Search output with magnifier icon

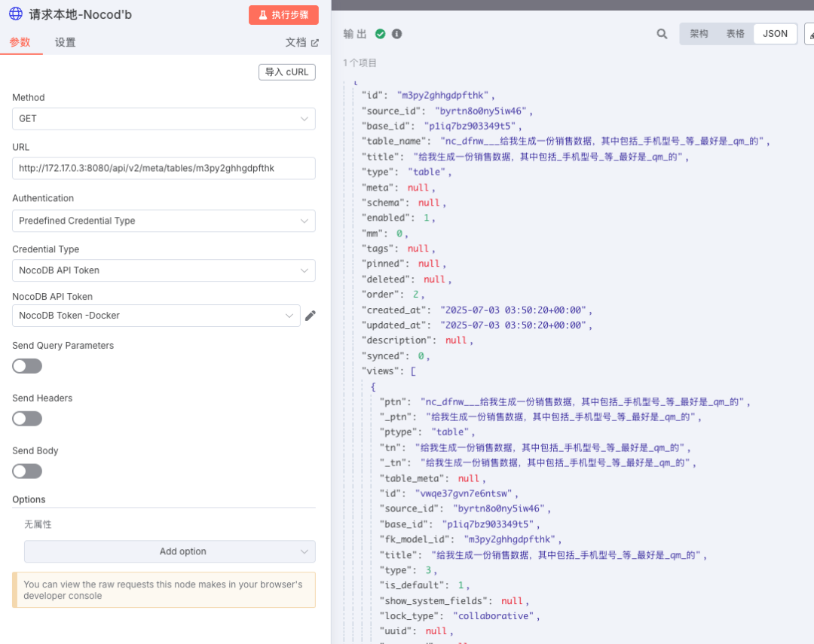(x=662, y=34)
